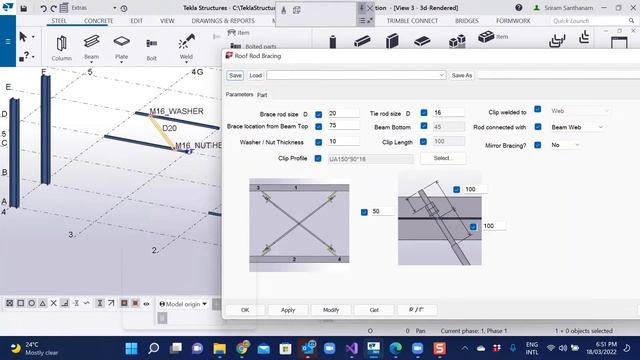Expand the Plate tool dropdown arrow
Image resolution: width=640 pixels, height=360 pixels.
click(121, 62)
